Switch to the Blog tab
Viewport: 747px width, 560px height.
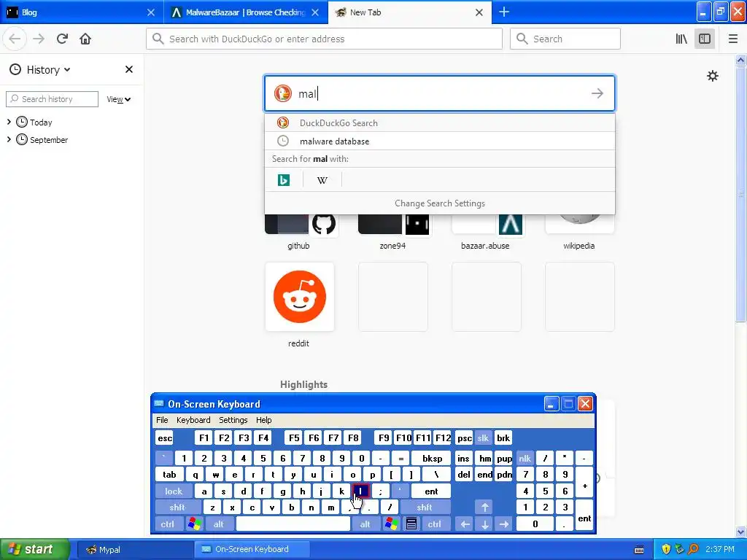pyautogui.click(x=82, y=12)
